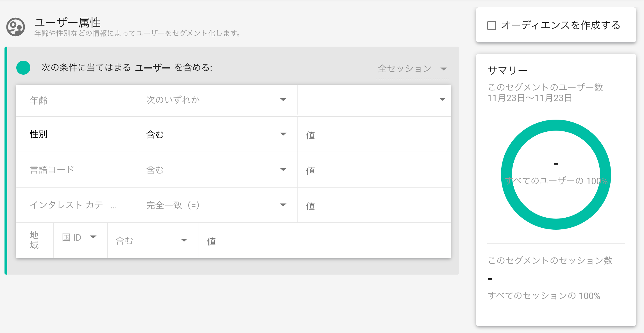Click the 性別 value input field

click(374, 135)
